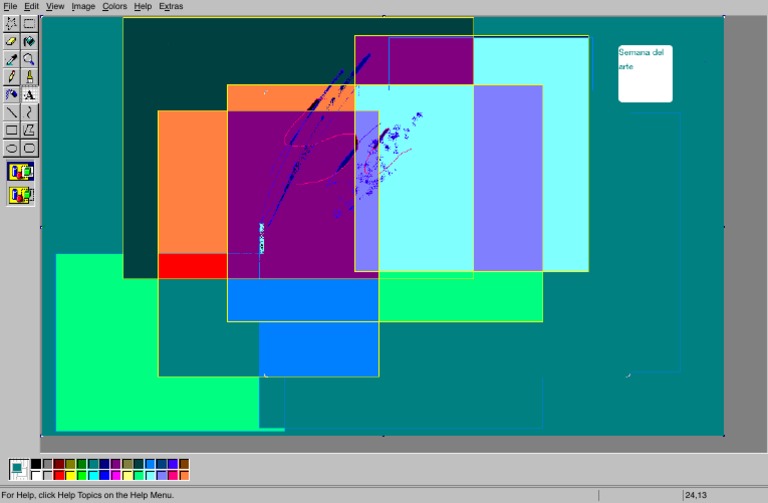Choose the dark gray palette swatch
The height and width of the screenshot is (503, 768).
point(47,464)
